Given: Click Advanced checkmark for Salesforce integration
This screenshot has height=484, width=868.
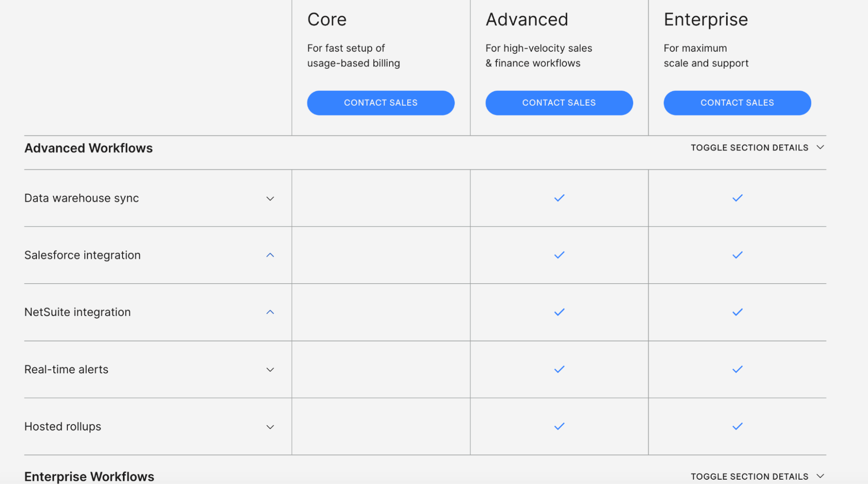Looking at the screenshot, I should pyautogui.click(x=559, y=255).
